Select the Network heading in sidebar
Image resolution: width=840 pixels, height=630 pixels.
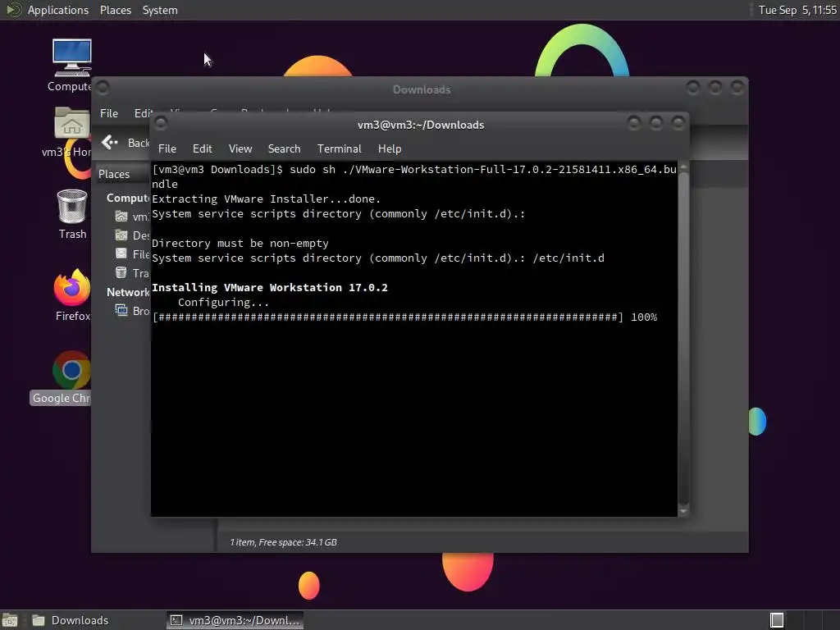[128, 292]
